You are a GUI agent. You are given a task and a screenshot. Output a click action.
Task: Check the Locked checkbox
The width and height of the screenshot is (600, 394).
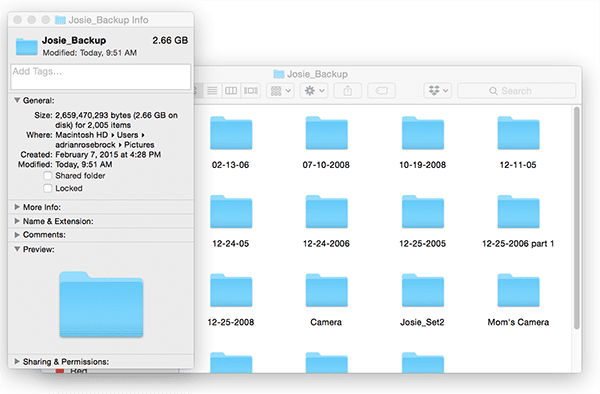point(48,188)
